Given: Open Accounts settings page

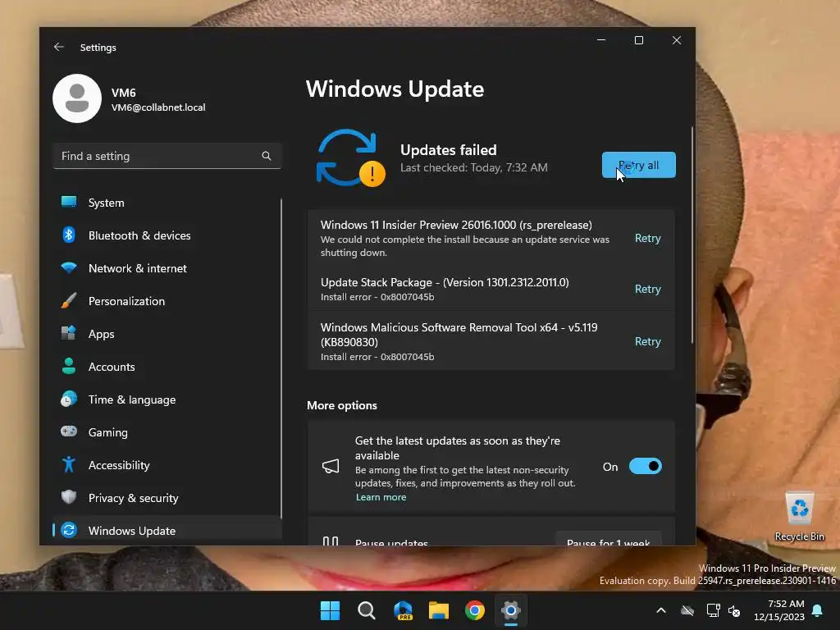Looking at the screenshot, I should coord(167,367).
